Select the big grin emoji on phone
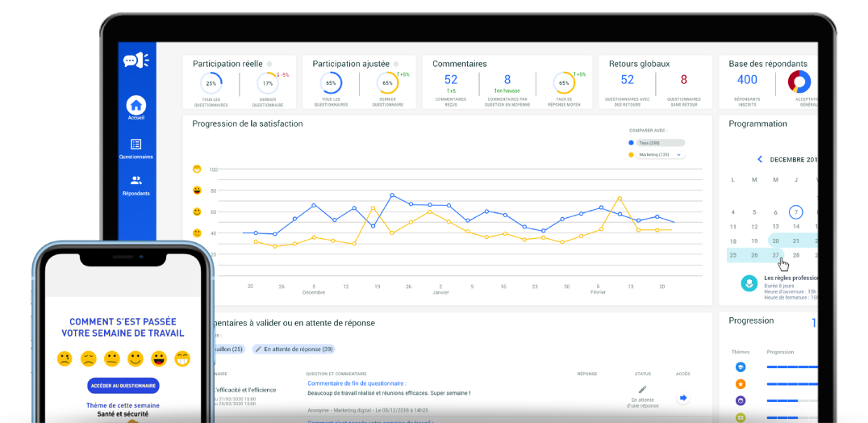Viewport: 868px width, 423px height. point(182,358)
